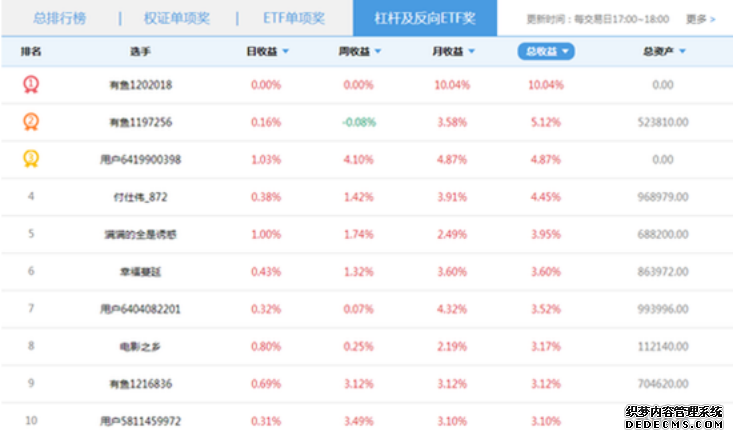Open player 用户6404082201

pos(140,309)
